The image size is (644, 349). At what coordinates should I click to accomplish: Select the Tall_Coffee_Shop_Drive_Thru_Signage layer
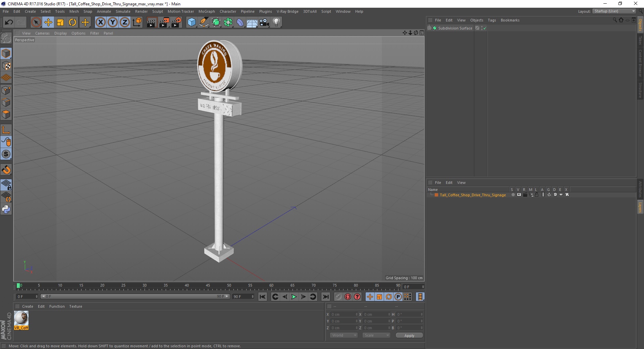click(x=473, y=195)
